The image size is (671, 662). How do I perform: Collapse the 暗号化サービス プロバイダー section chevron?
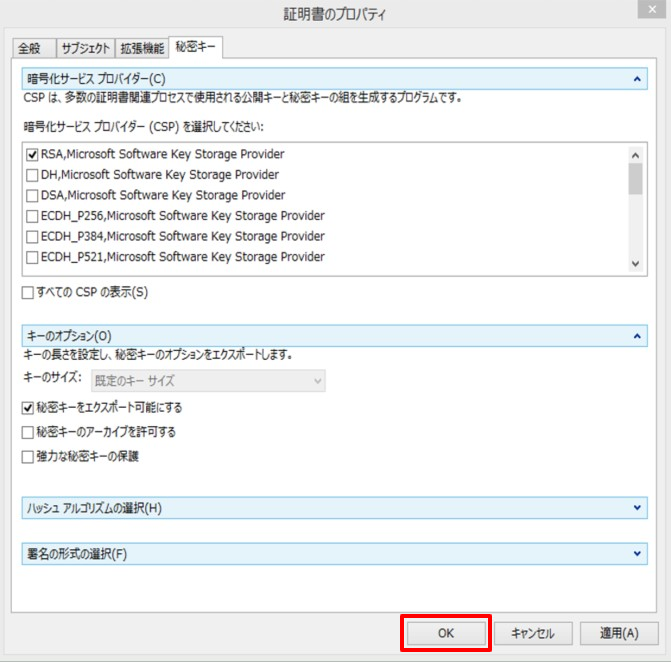click(637, 79)
